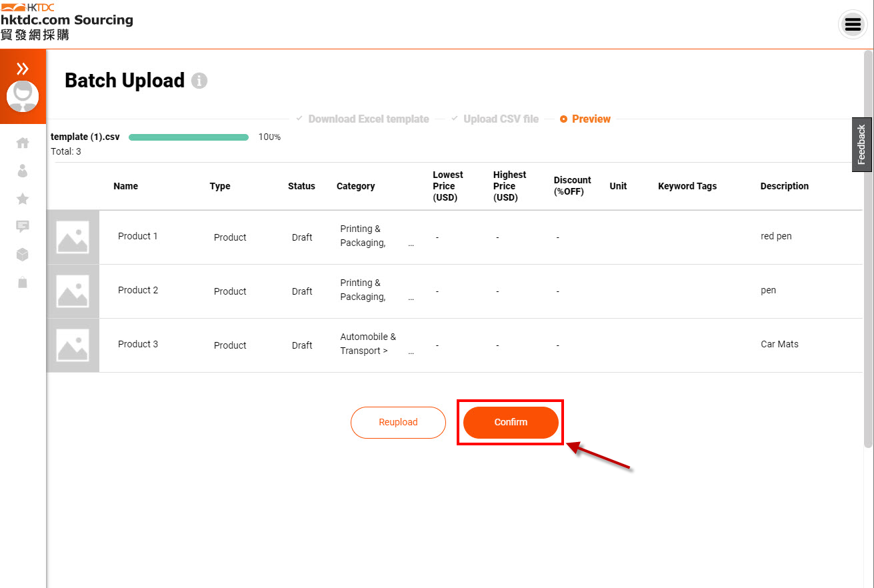Open the Feedback side tab

861,145
